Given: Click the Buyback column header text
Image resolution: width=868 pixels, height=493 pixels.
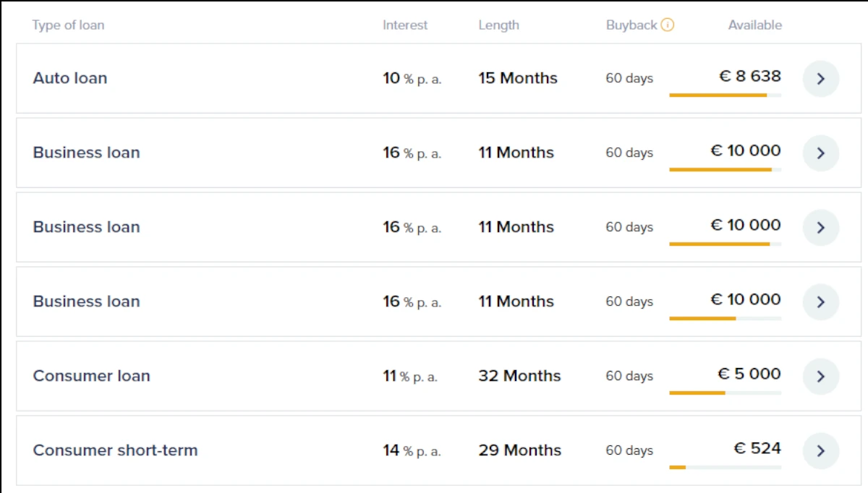Looking at the screenshot, I should coord(631,25).
